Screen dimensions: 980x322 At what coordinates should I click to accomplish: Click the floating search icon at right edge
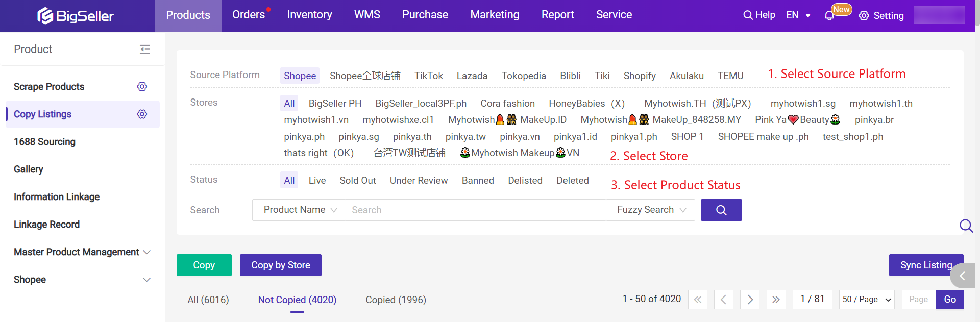tap(966, 226)
